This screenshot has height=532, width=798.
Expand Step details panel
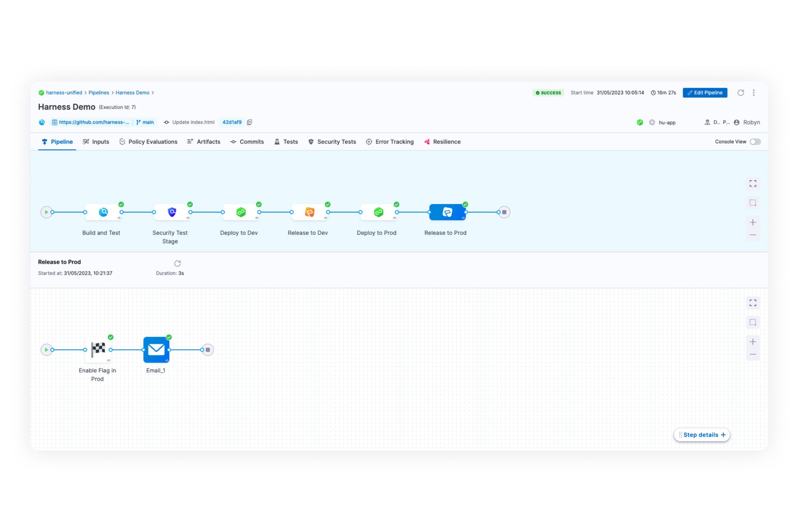click(702, 435)
